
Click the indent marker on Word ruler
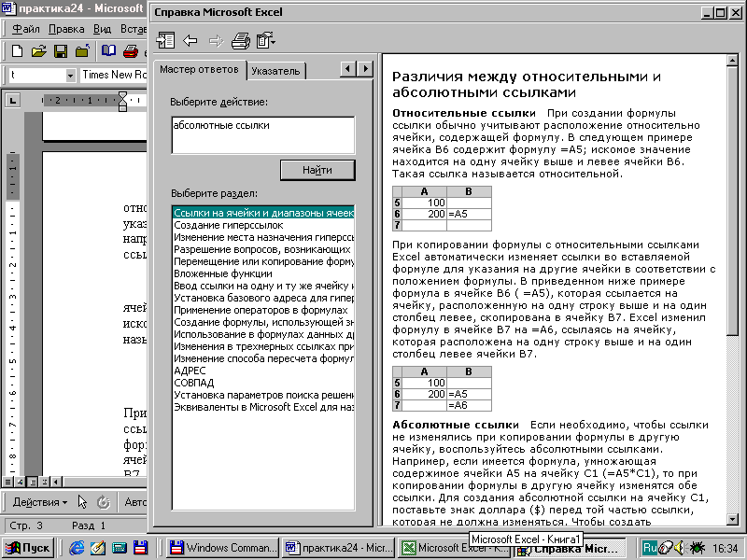pyautogui.click(x=122, y=101)
